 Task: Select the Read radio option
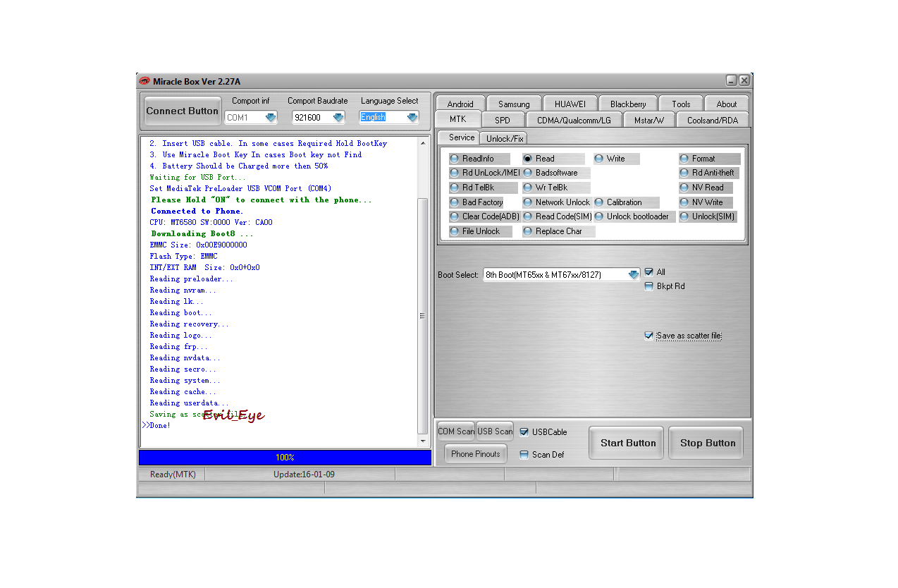coord(553,159)
